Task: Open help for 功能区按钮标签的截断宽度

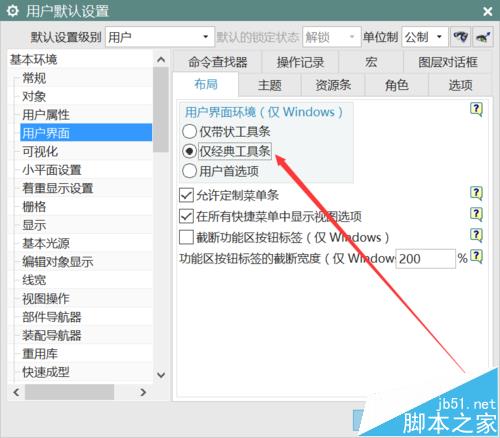Action: click(x=476, y=257)
